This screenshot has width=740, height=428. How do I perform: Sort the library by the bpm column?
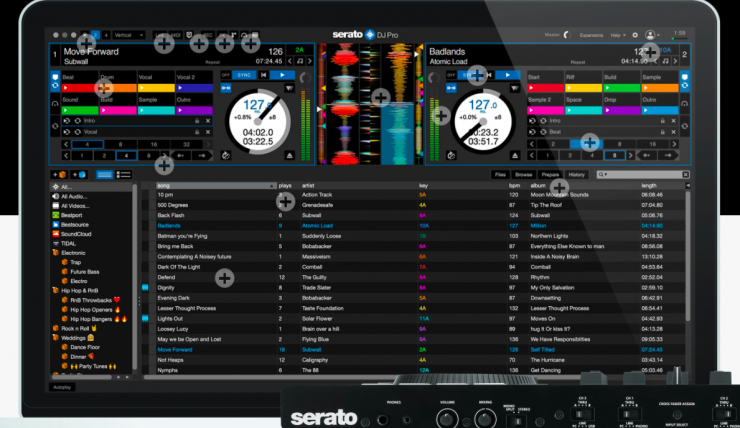pyautogui.click(x=514, y=186)
